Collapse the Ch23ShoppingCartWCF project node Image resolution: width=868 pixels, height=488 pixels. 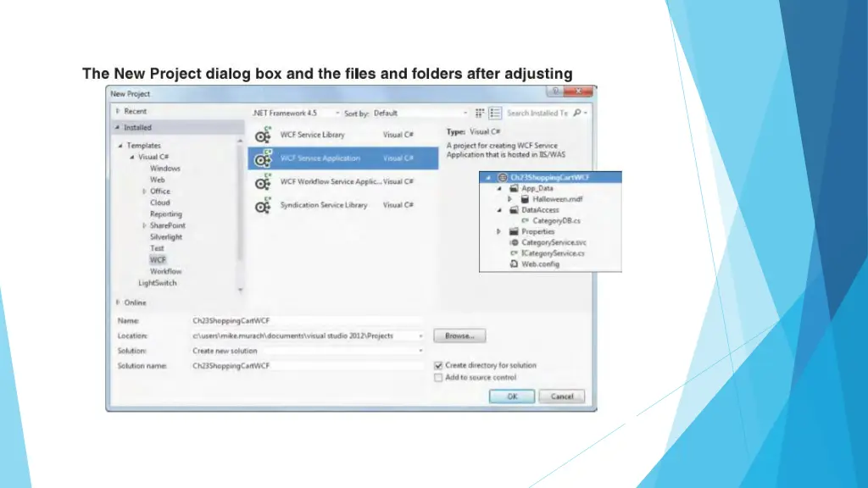point(488,178)
